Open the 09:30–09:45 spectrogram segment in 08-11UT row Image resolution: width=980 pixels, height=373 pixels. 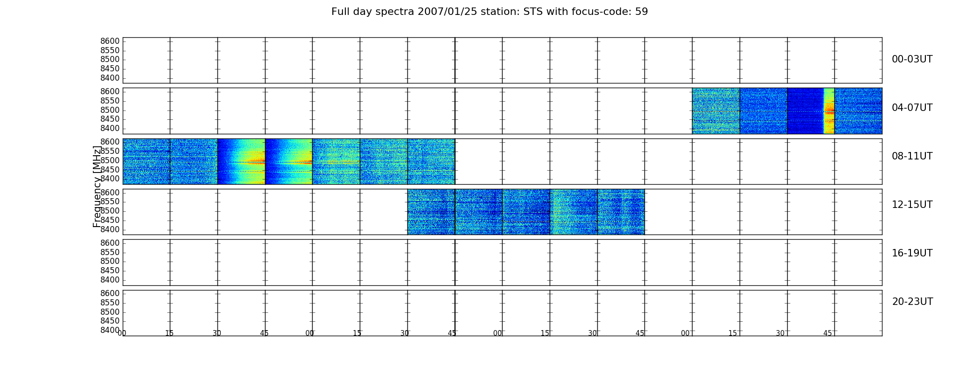431,161
